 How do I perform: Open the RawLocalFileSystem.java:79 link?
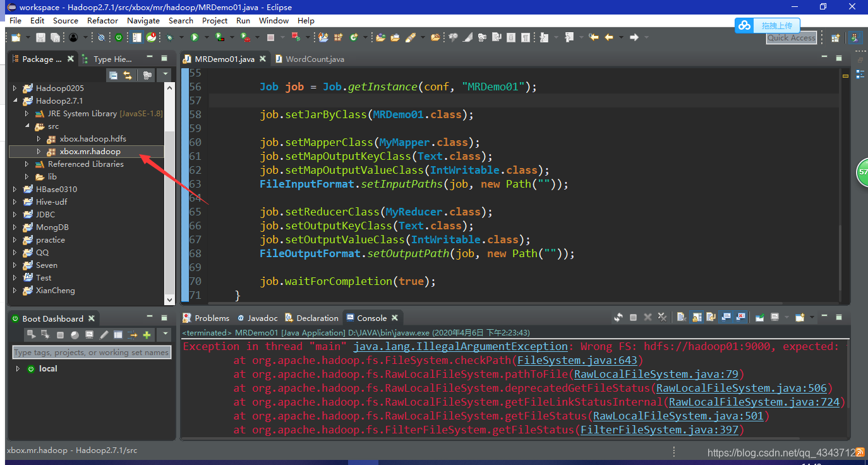coord(656,374)
